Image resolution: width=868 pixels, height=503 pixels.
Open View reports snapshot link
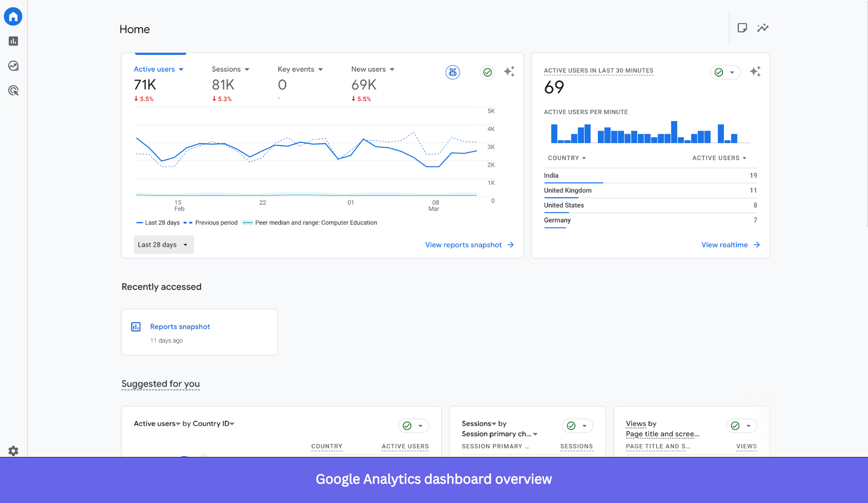click(x=463, y=245)
